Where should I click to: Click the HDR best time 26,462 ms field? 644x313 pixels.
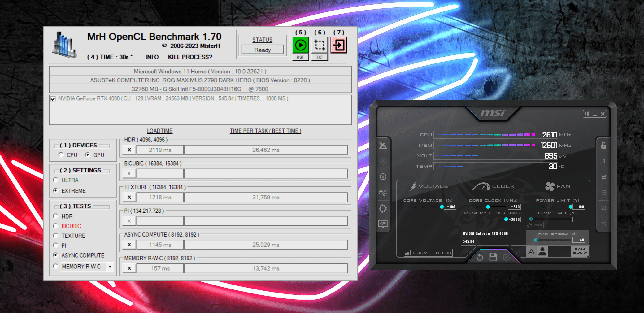pyautogui.click(x=266, y=150)
